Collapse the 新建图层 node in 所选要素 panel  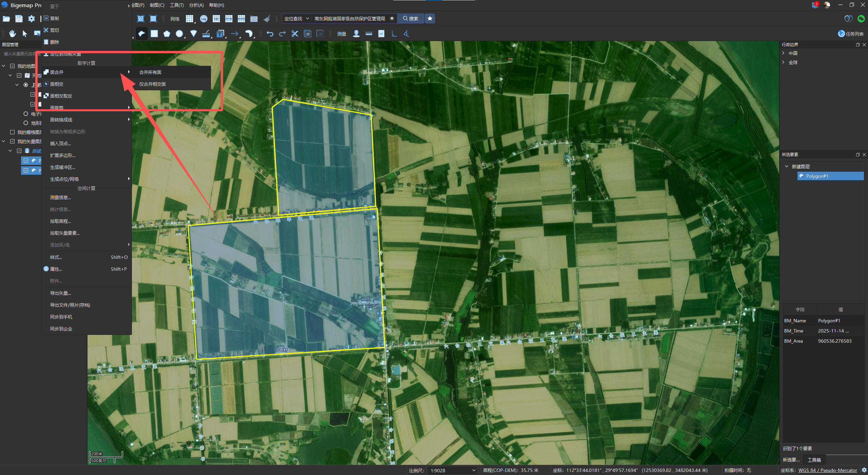[x=787, y=167]
